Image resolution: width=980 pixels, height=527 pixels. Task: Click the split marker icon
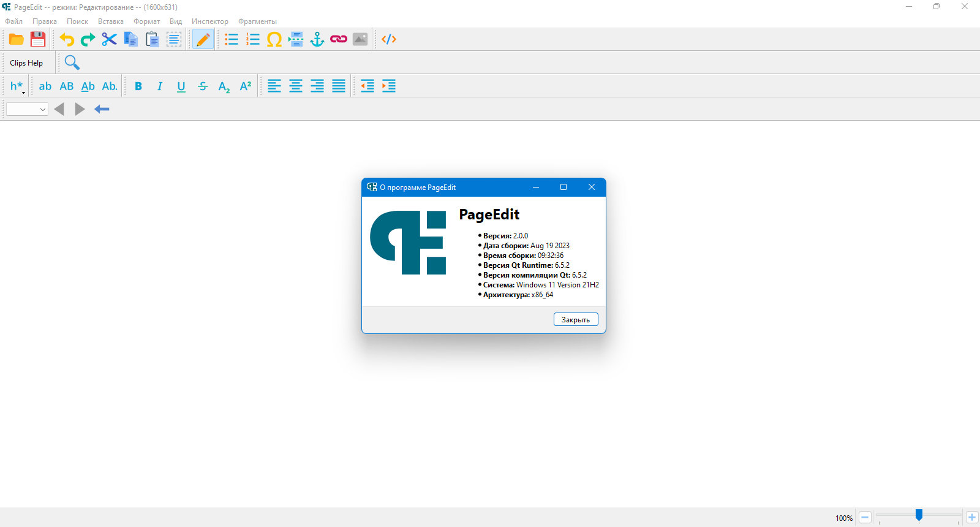(x=296, y=39)
